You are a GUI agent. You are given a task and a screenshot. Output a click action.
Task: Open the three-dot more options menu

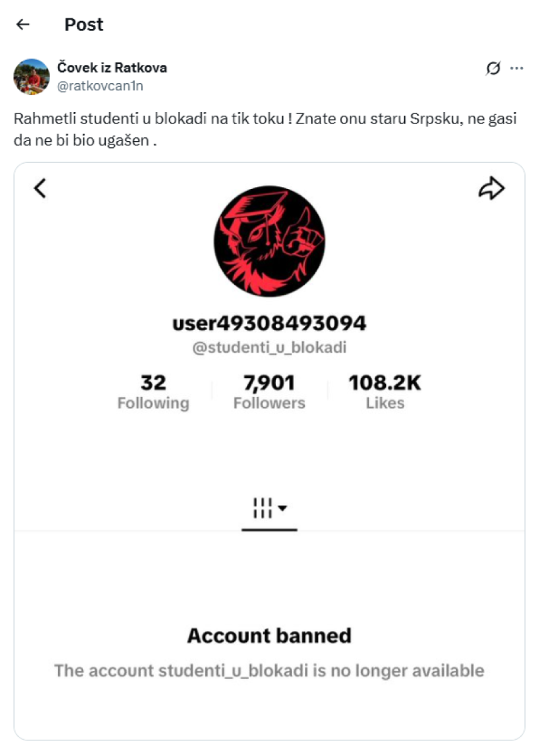pos(517,68)
